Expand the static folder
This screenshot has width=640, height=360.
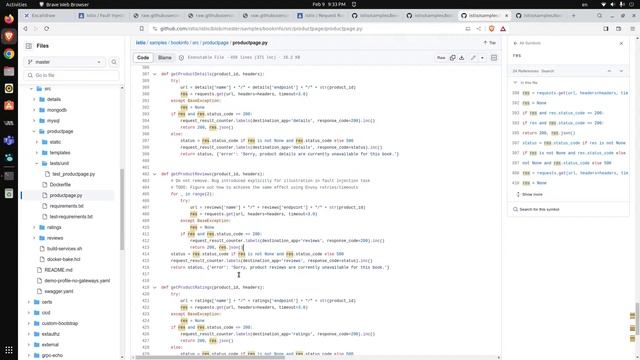[x=37, y=142]
